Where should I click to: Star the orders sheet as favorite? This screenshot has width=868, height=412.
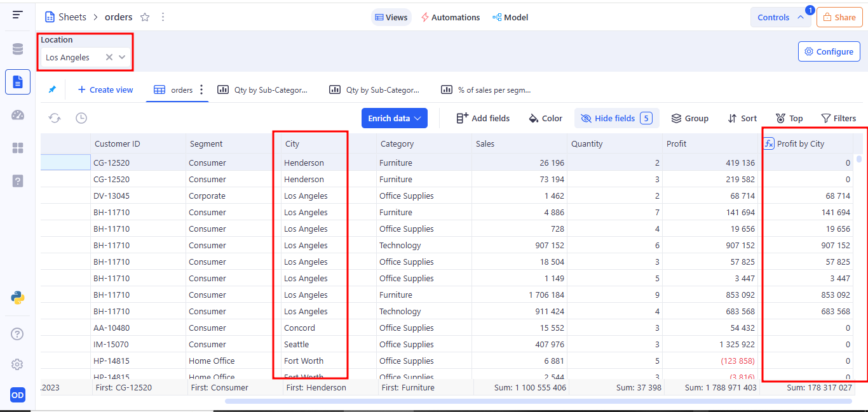tap(145, 17)
